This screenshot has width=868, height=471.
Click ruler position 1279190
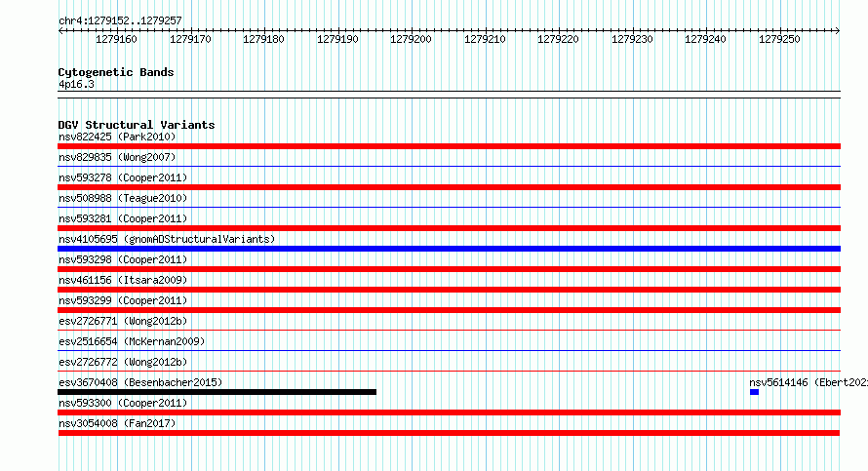(337, 39)
